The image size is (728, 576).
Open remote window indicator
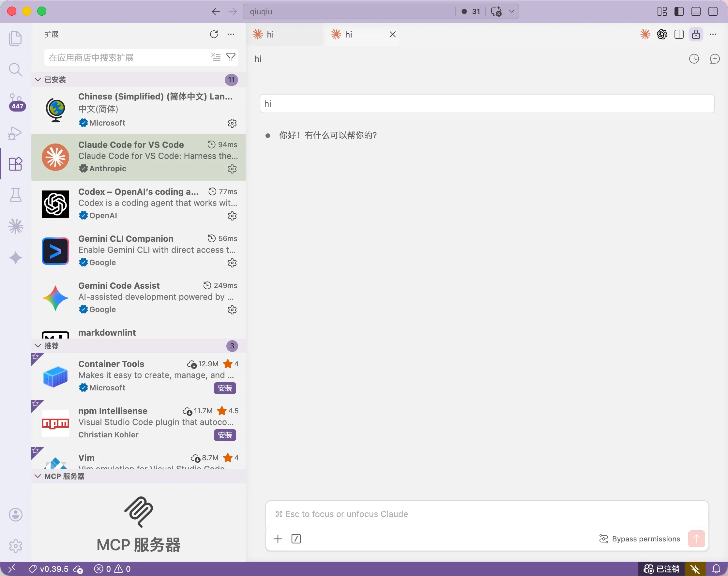click(11, 569)
